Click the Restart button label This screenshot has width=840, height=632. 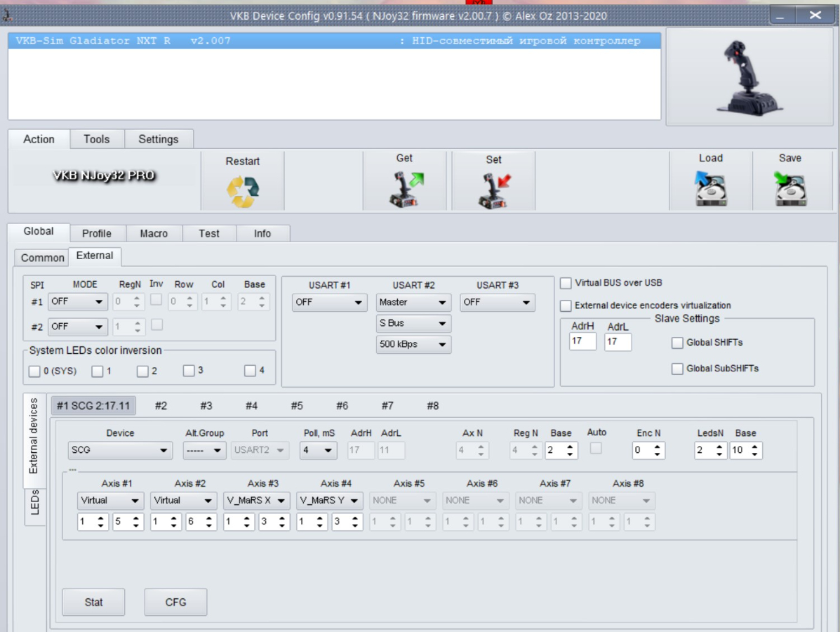tap(243, 162)
